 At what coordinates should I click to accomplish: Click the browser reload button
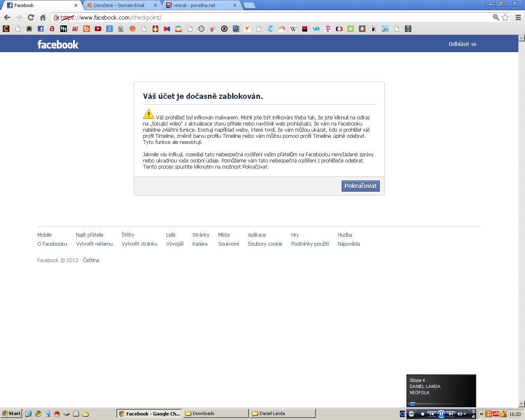coord(31,17)
